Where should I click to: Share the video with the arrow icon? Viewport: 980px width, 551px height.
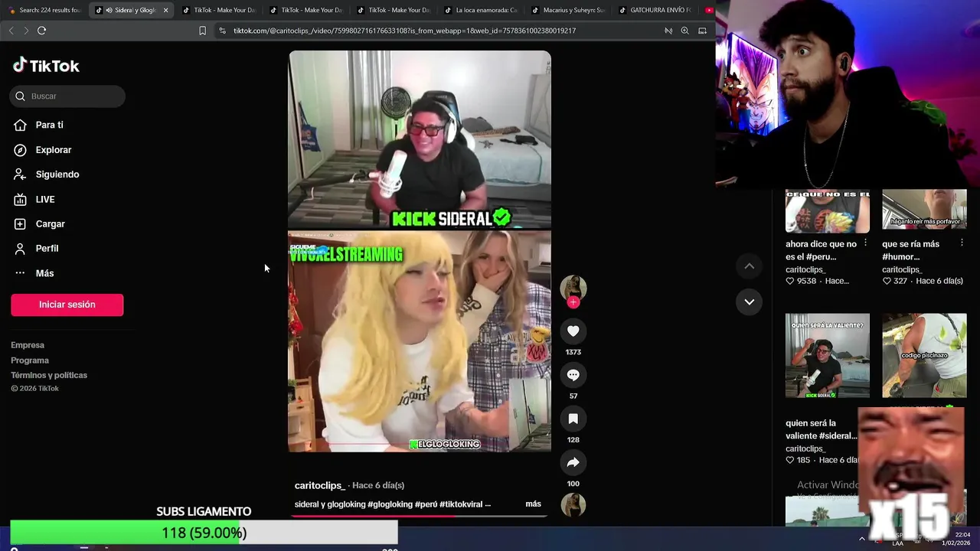(573, 462)
